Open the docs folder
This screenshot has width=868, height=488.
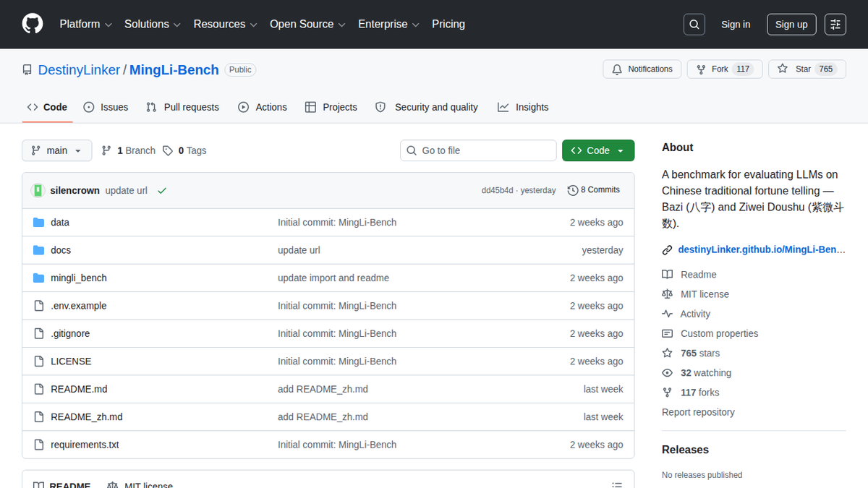coord(61,250)
